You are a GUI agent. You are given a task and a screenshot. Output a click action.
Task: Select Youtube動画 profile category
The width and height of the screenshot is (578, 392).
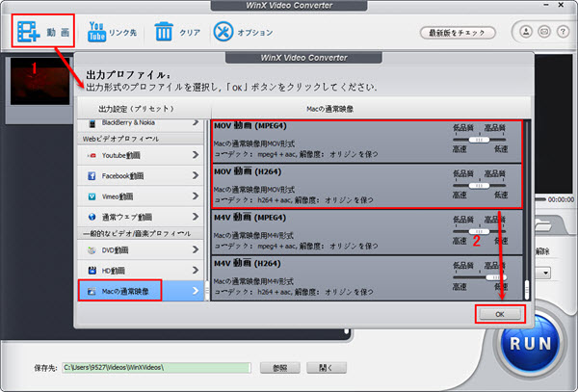[x=141, y=155]
